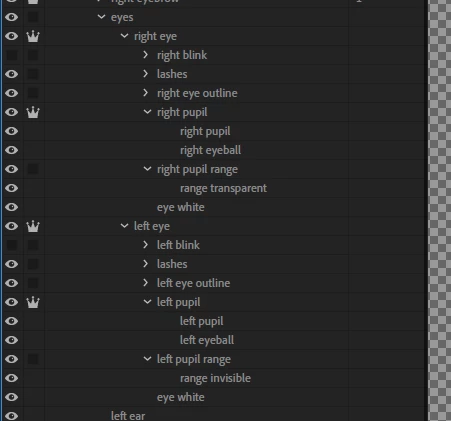Click the crown icon on right pupil group

[x=33, y=112]
